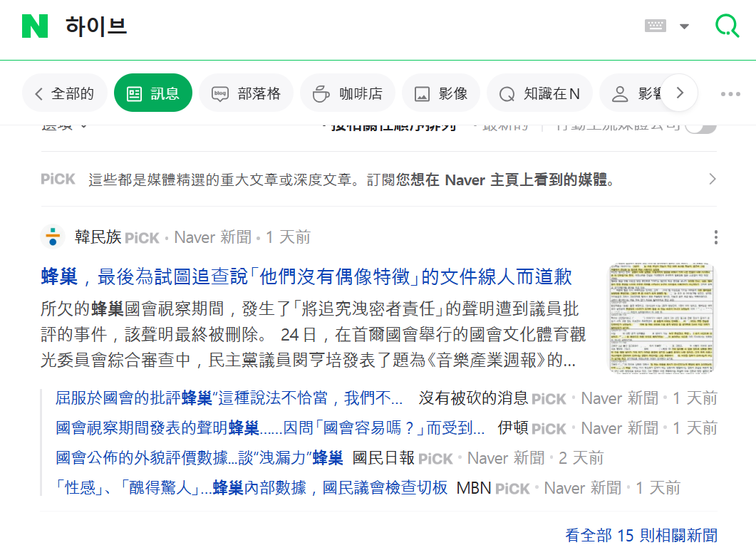The image size is (756, 560).
Task: Focus the search field containing 하이브
Action: pos(338,26)
